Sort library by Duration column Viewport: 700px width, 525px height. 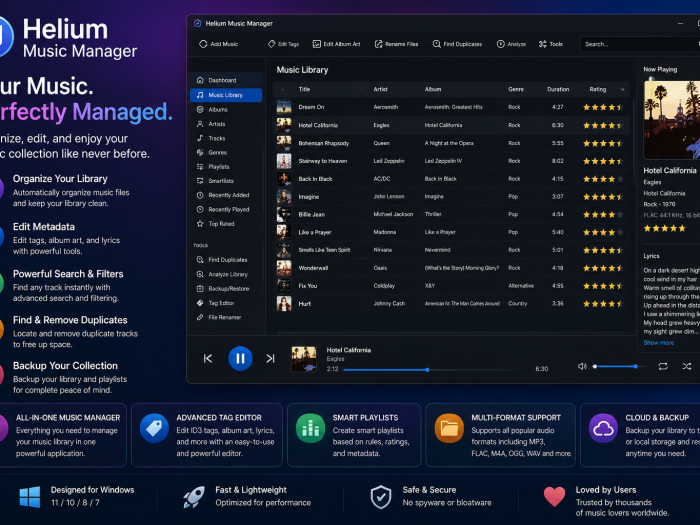[558, 89]
